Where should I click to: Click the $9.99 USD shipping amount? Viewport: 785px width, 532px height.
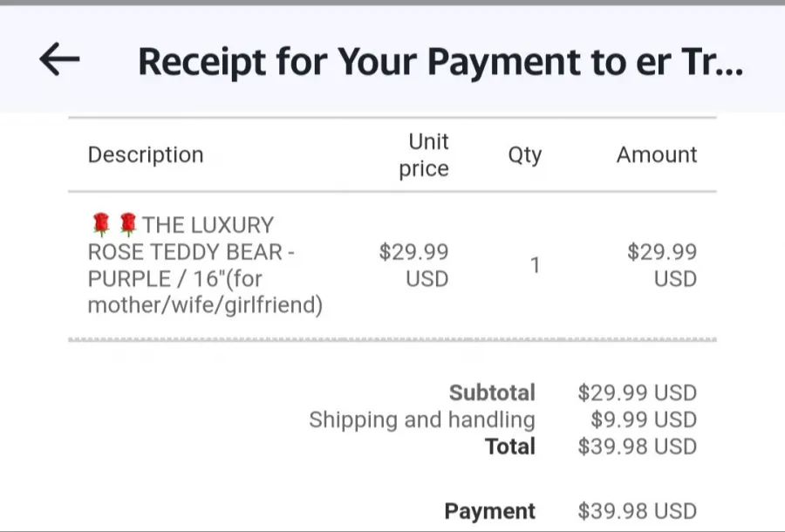(644, 419)
